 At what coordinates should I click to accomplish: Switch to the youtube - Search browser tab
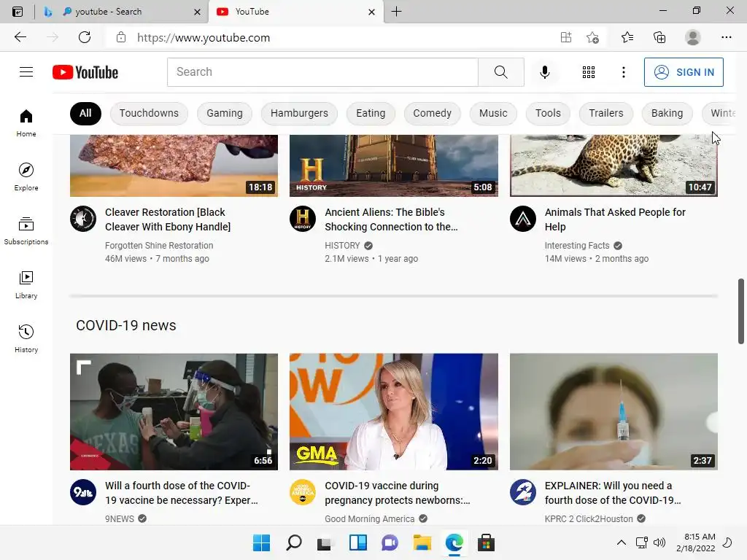click(123, 12)
